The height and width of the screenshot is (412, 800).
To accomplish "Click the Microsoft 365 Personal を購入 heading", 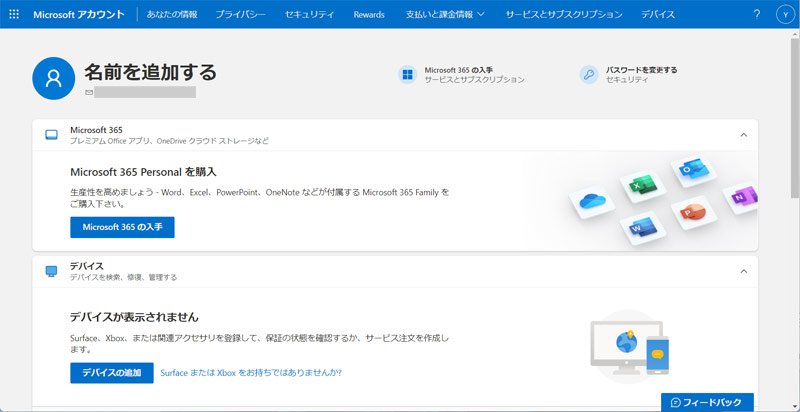I will [x=143, y=172].
